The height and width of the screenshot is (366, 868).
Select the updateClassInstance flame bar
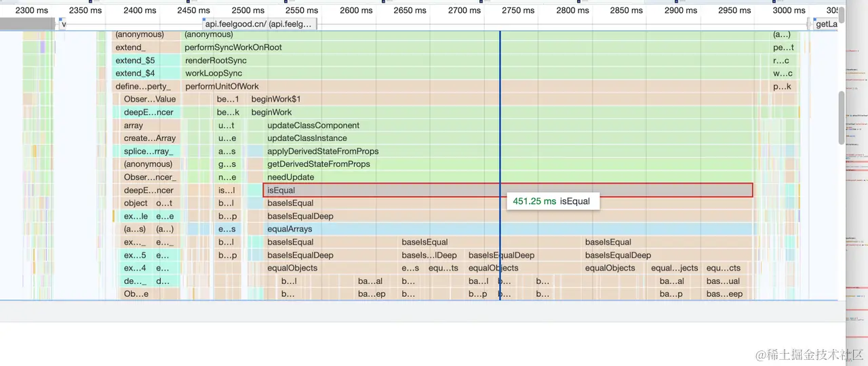click(x=509, y=138)
